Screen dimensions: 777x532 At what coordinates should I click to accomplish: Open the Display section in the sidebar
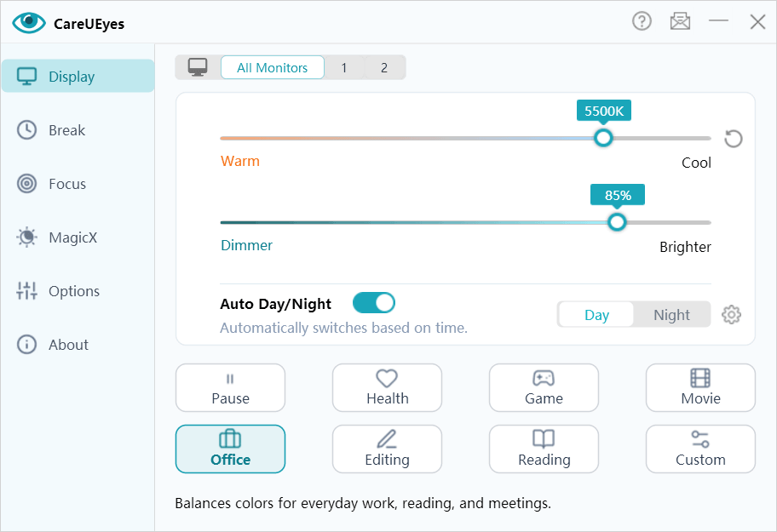click(x=78, y=77)
